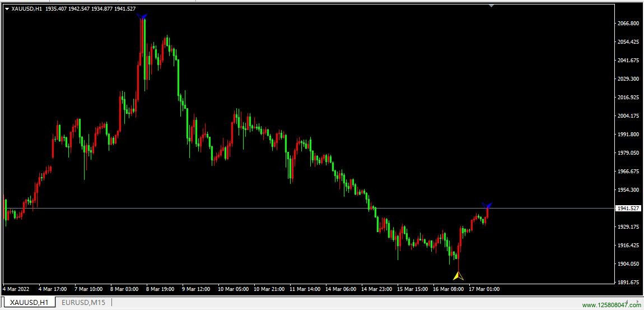Click the yellow buy arrow at the chart bottom
Image resolution: width=644 pixels, height=310 pixels.
tap(458, 276)
